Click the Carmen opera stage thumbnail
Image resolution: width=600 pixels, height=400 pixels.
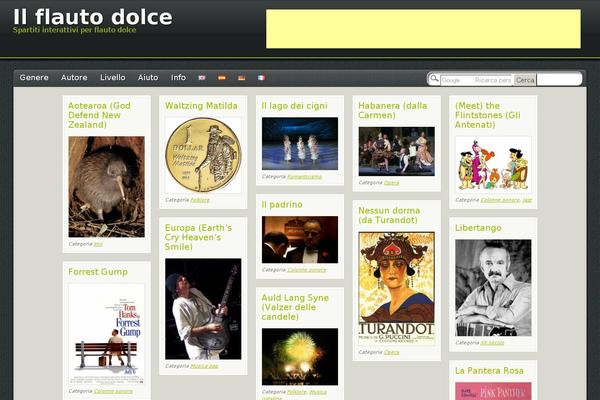(x=396, y=151)
